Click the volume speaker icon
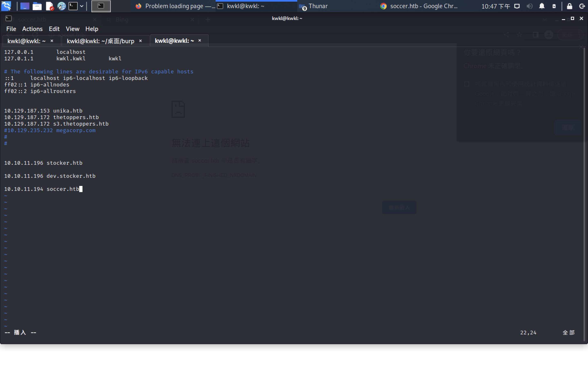This screenshot has width=588, height=367. pyautogui.click(x=529, y=6)
